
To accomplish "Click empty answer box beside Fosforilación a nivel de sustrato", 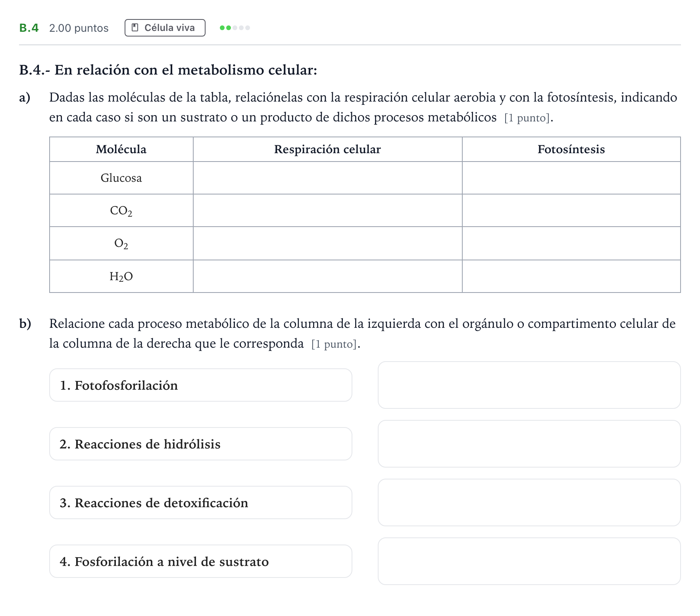I will tap(529, 561).
